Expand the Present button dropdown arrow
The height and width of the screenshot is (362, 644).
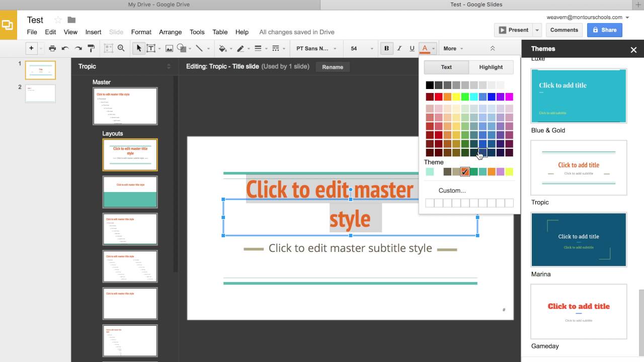tap(537, 30)
